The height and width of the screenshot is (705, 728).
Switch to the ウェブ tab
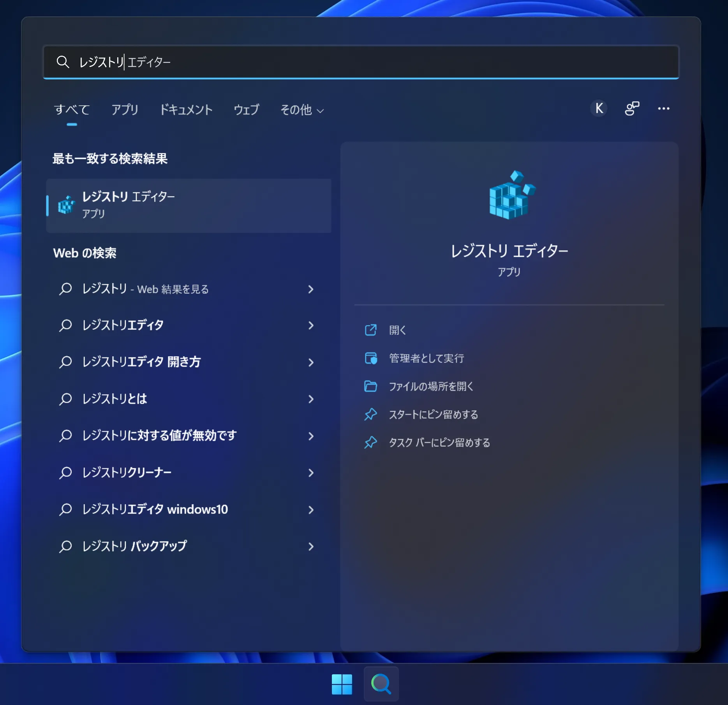pyautogui.click(x=246, y=110)
